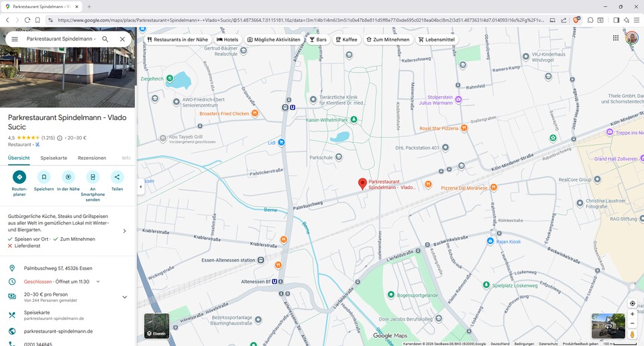Click the Pizzeria Dal Moranese marker
The image size is (644, 346).
tap(494, 188)
